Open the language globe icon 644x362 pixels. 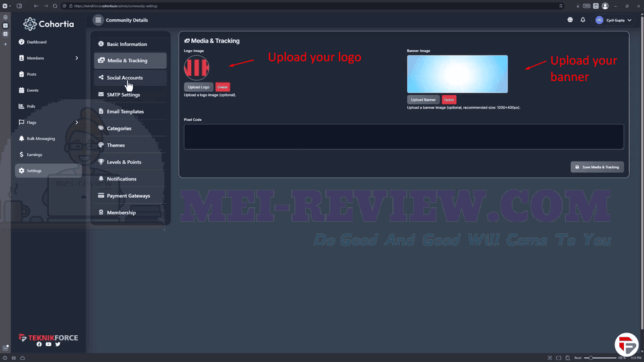[570, 19]
